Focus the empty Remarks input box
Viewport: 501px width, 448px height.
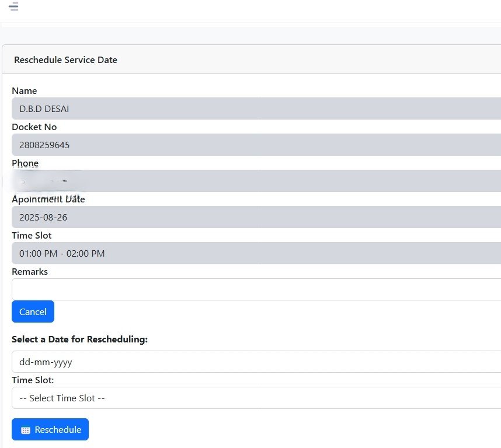coord(256,289)
